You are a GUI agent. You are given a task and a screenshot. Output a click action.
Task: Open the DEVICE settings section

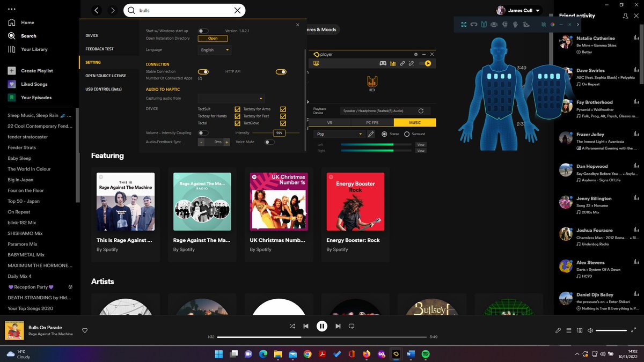click(92, 35)
